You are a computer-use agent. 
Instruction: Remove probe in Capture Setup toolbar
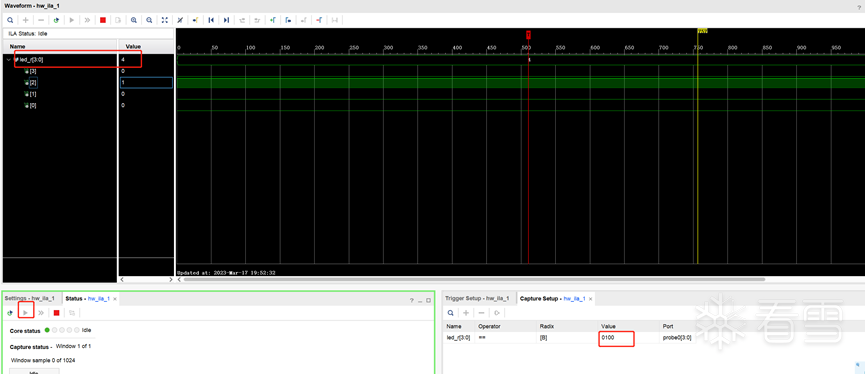click(482, 313)
